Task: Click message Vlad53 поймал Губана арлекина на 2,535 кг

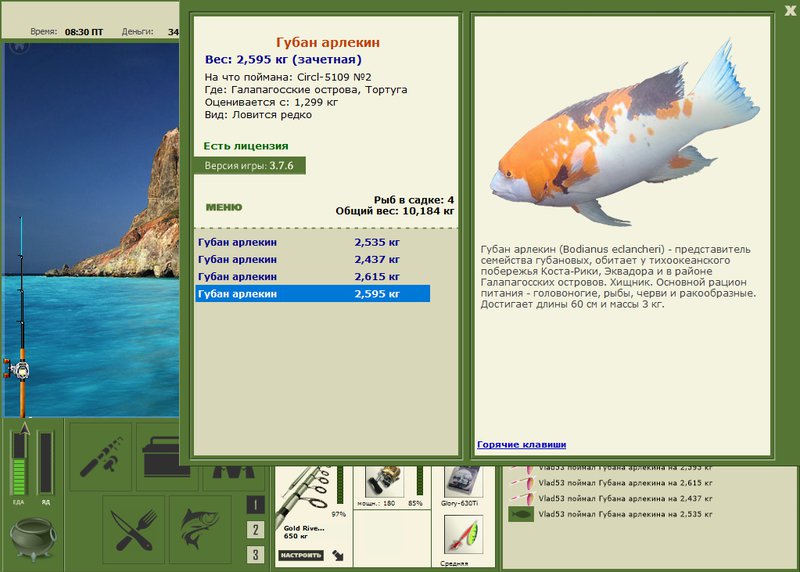Action: point(625,514)
